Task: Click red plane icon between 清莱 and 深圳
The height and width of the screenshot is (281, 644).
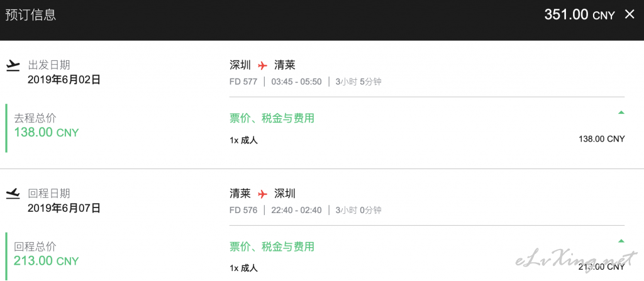Action: pyautogui.click(x=262, y=194)
